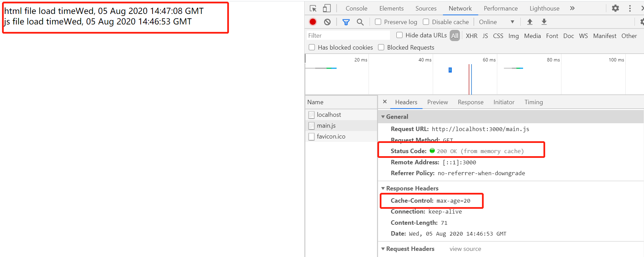
Task: Open DevTools settings gear
Action: pos(615,8)
